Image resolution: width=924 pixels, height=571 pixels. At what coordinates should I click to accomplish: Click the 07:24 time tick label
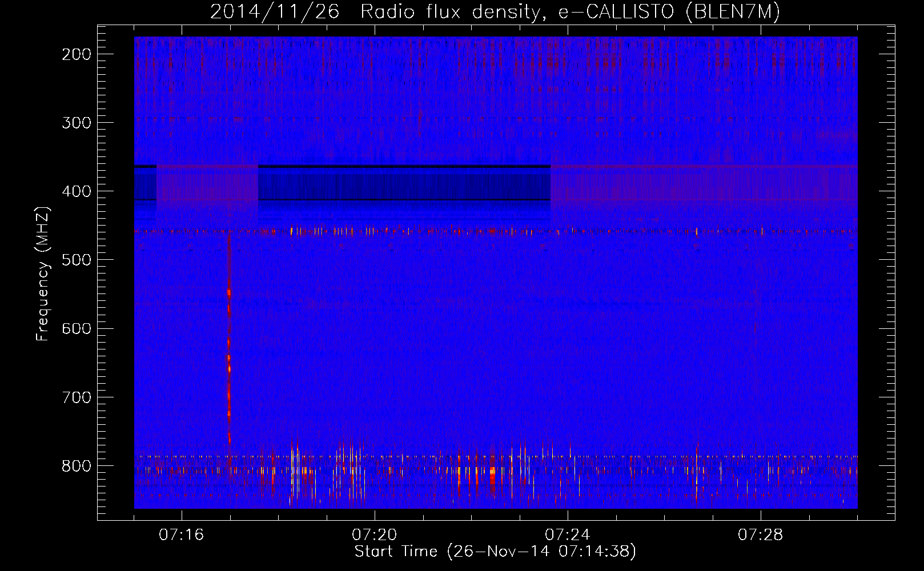(x=568, y=535)
